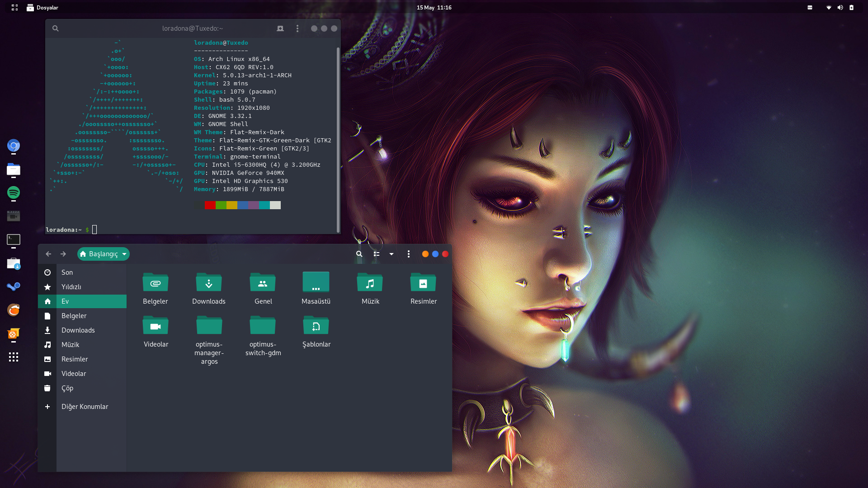Open Çöp trash from the sidebar
868x488 pixels.
(x=82, y=388)
